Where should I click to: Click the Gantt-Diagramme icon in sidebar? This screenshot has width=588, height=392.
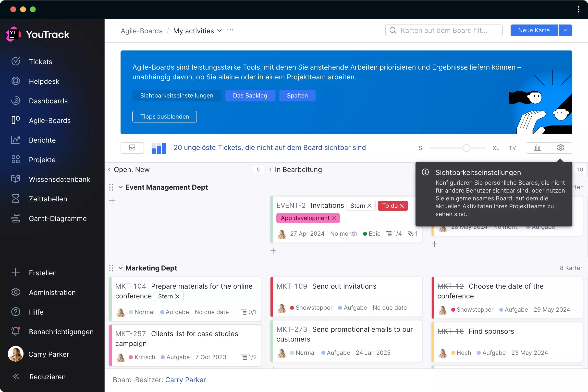click(15, 219)
